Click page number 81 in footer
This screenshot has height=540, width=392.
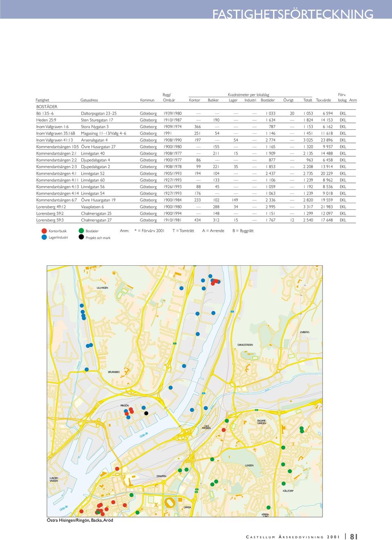[354, 537]
